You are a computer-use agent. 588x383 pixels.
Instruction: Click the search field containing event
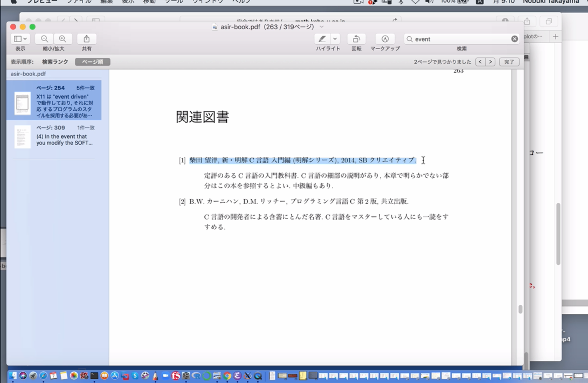coord(462,39)
